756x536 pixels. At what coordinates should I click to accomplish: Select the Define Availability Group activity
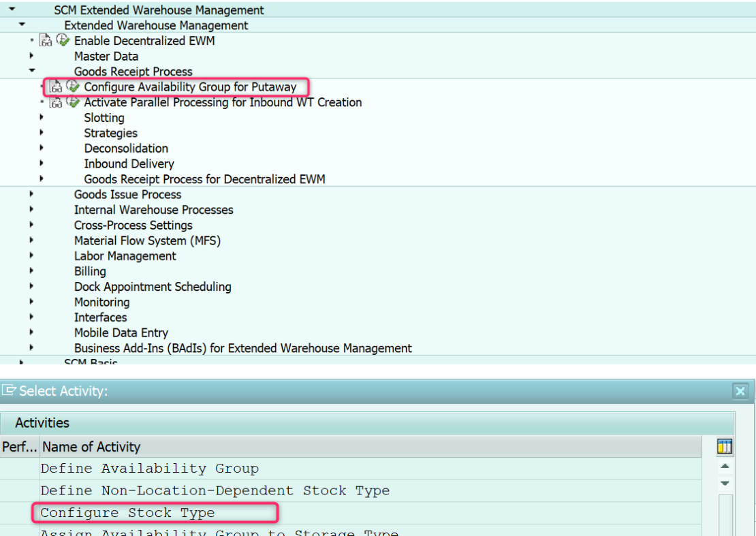pyautogui.click(x=149, y=469)
